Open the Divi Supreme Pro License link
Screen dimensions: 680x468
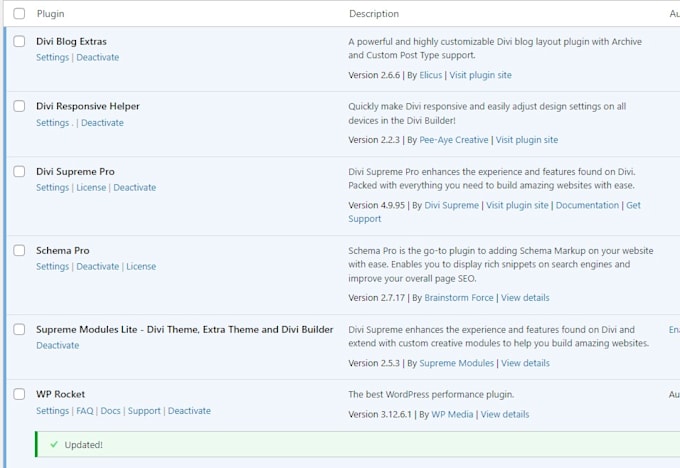pyautogui.click(x=91, y=187)
